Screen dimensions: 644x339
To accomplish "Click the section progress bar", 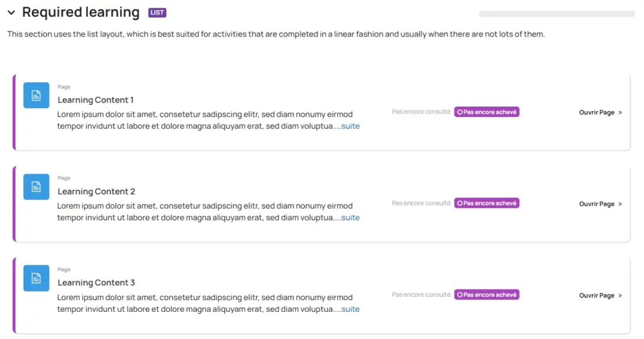I will [x=557, y=14].
